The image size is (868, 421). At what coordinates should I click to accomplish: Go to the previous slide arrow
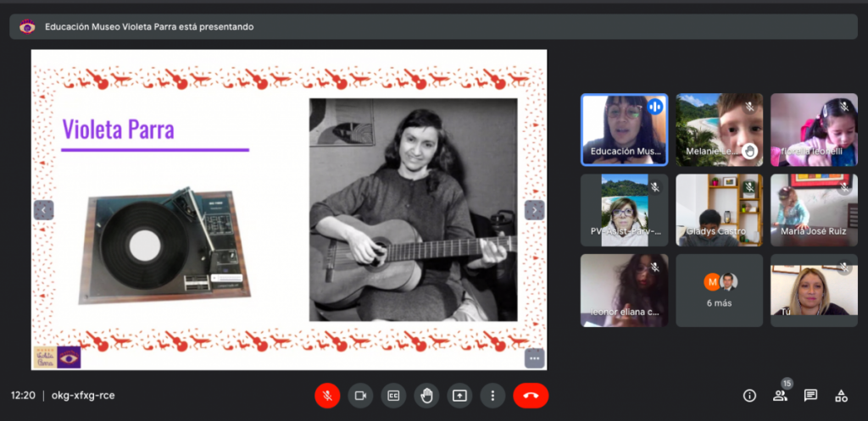43,210
